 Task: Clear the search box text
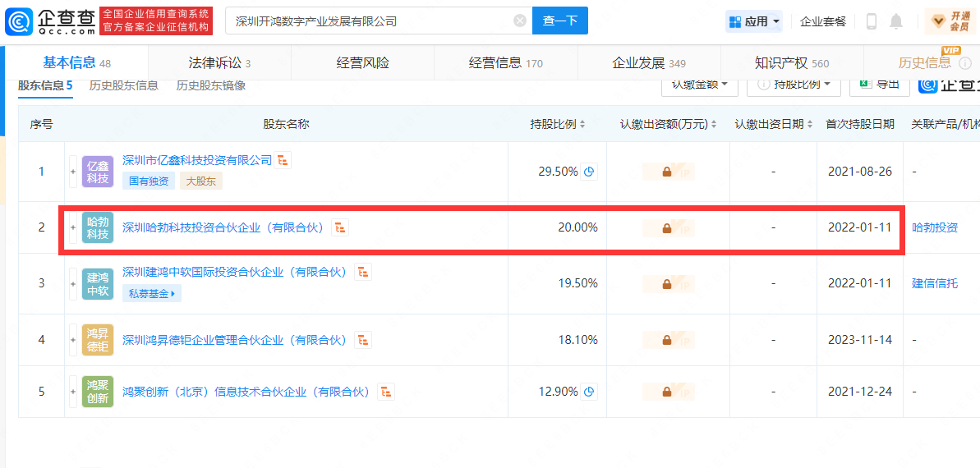tap(519, 21)
